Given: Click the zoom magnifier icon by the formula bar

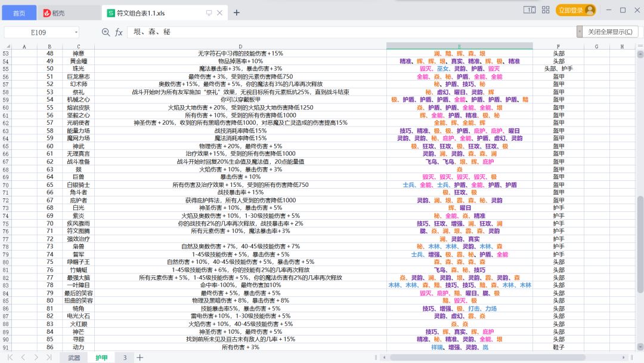Looking at the screenshot, I should tap(106, 32).
